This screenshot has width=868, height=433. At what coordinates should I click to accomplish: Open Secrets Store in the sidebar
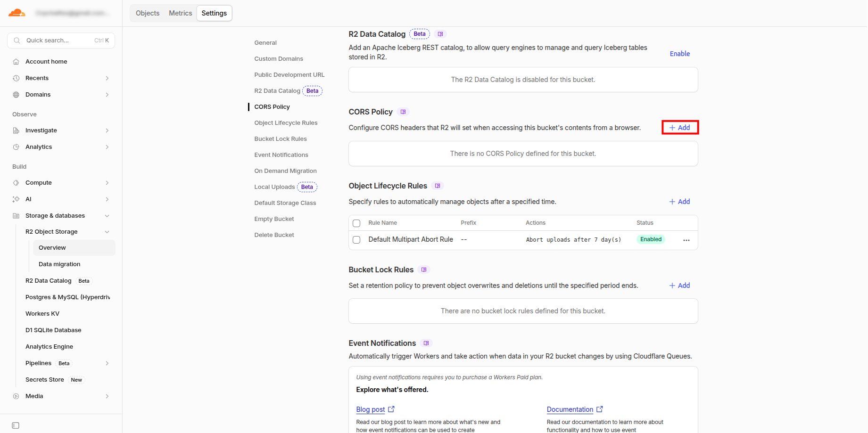45,380
